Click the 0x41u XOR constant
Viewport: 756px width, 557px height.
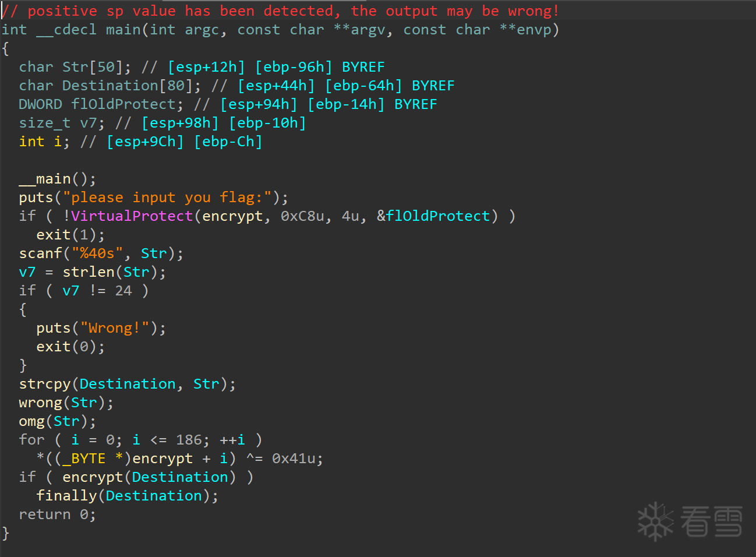(x=294, y=459)
